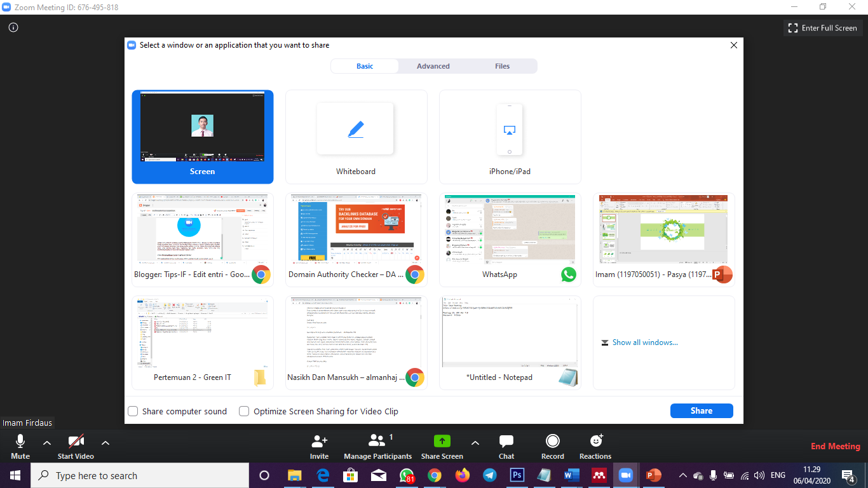Enter Full Screen mode

pyautogui.click(x=823, y=28)
